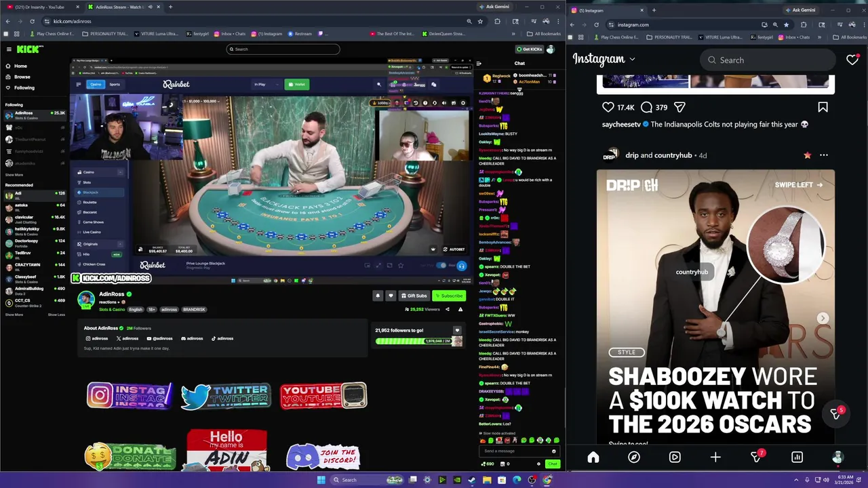The image size is (868, 488).
Task: Open Instagram profile avatar in bottom bar
Action: [x=837, y=457]
